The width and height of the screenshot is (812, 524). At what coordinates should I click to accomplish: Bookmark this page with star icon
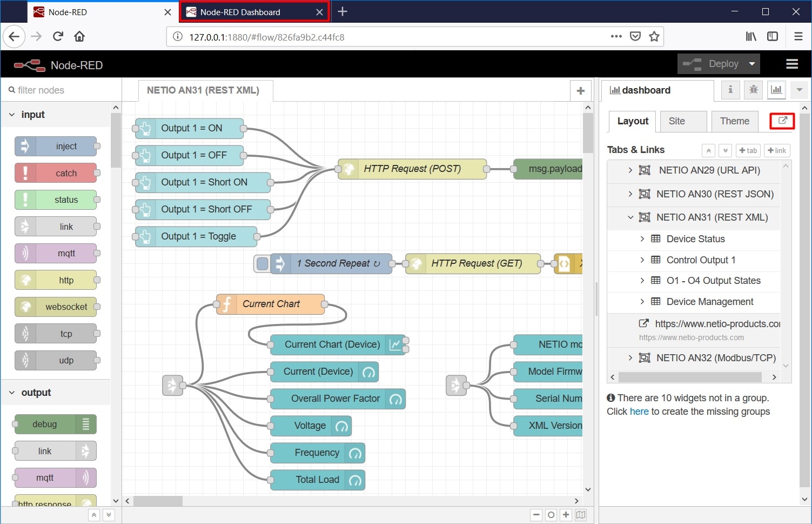[654, 36]
